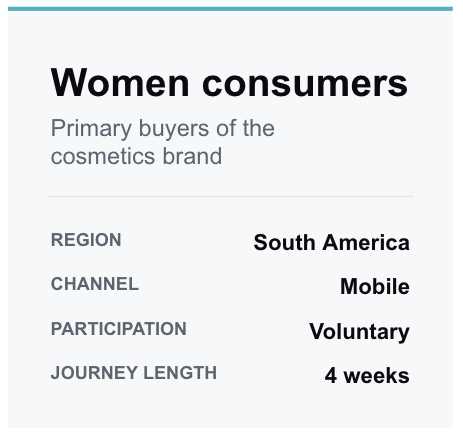
Task: Click the CHANNEL label
Action: (95, 284)
